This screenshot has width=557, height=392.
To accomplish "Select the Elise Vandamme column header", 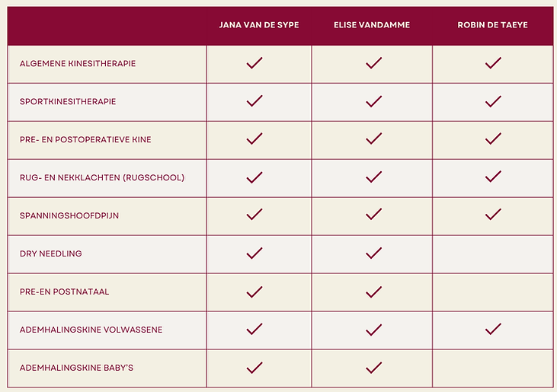I will click(x=372, y=25).
